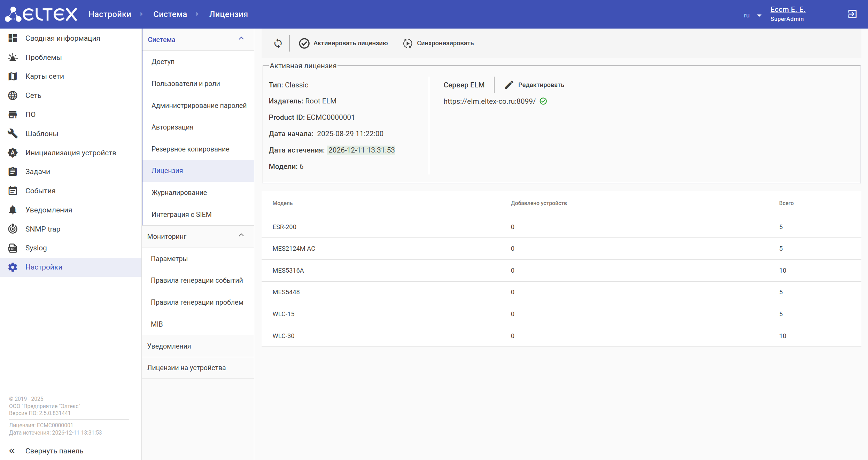Click the Синхронизировать button
The height and width of the screenshot is (460, 868).
(439, 43)
